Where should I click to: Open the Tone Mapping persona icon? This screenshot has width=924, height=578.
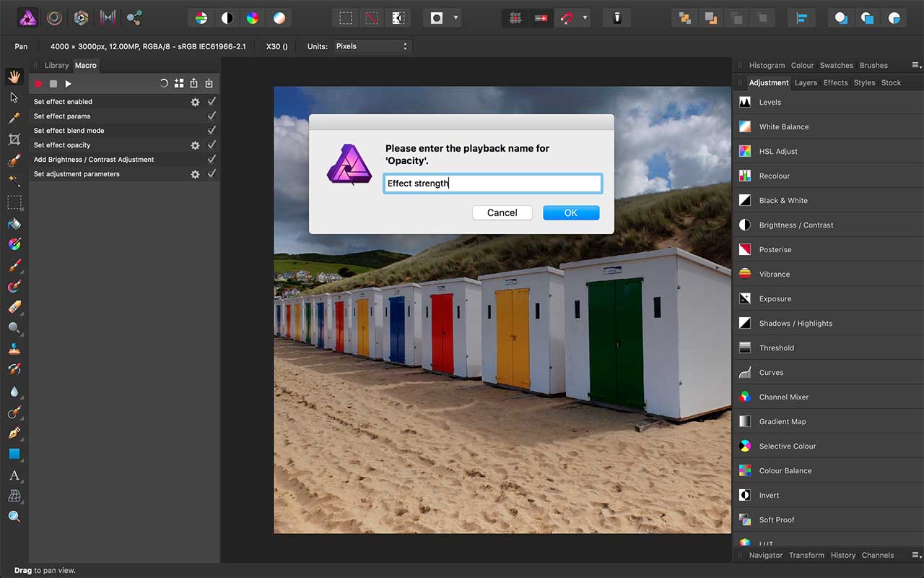(x=108, y=17)
